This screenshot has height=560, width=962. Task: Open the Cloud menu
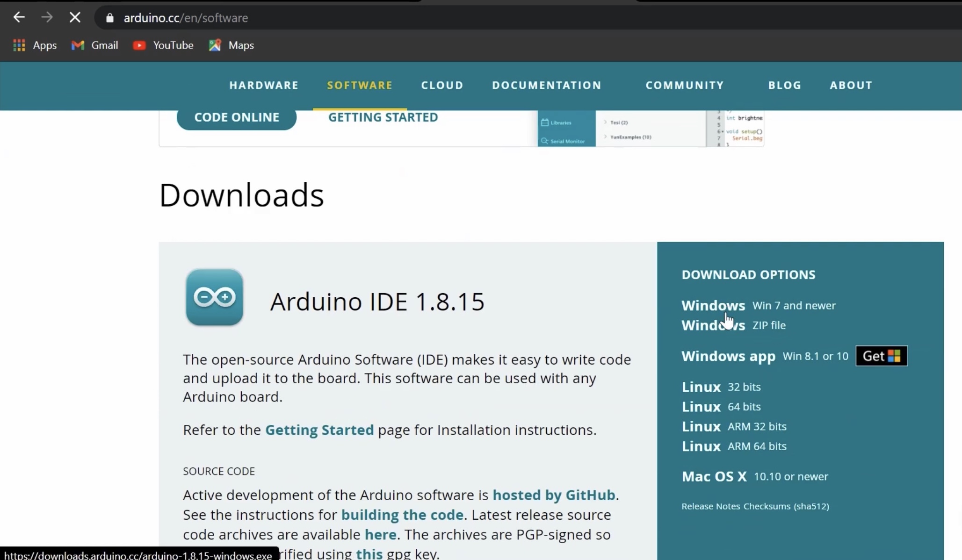442,85
